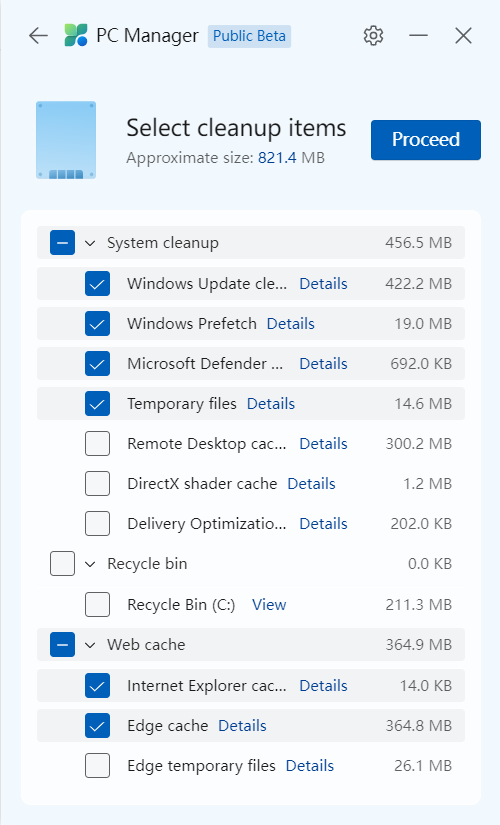Check the DirectX shader cache checkbox
The image size is (500, 825).
[97, 484]
